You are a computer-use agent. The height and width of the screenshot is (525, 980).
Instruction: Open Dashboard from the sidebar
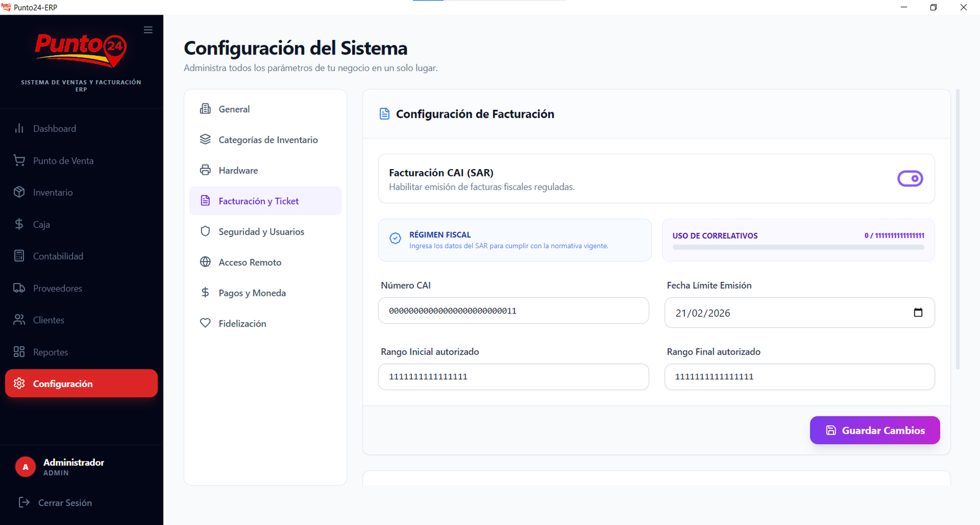pos(81,129)
